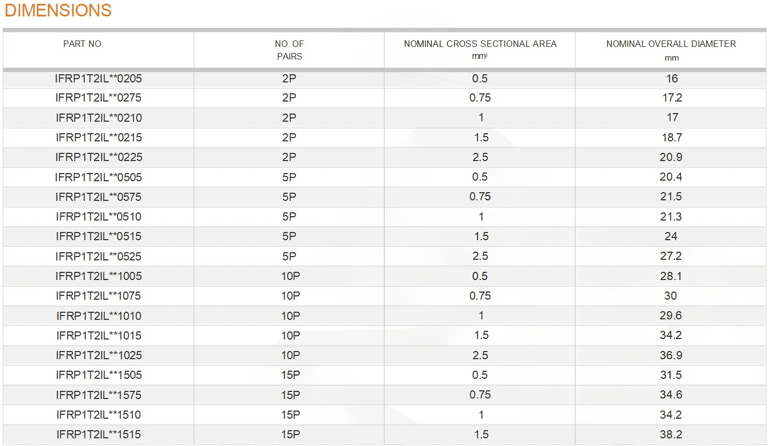Select the 27.2 diameter cell
The image size is (768, 446).
(x=671, y=256)
